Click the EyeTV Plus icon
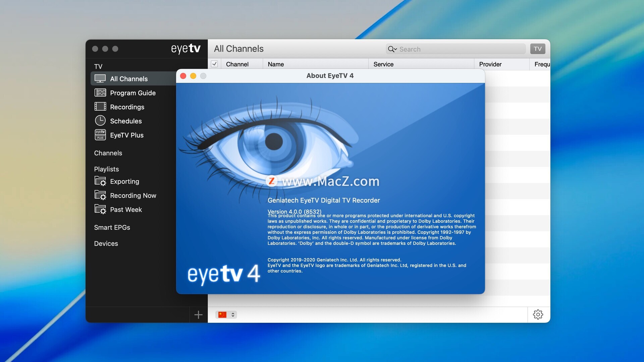This screenshot has height=362, width=644. coord(100,135)
